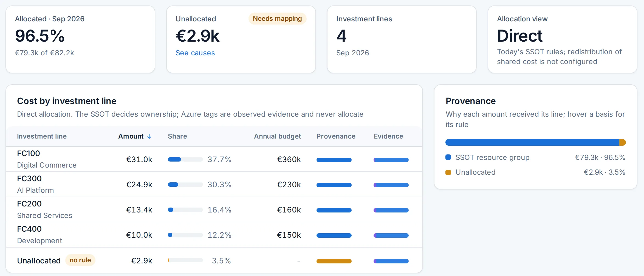Click the €31.0k amount cell
The width and height of the screenshot is (644, 276).
click(139, 159)
